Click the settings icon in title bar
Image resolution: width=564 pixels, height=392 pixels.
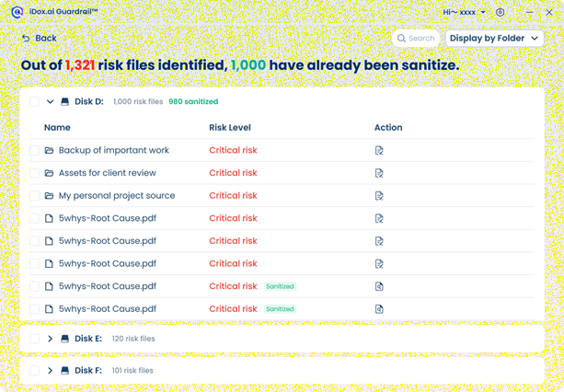tap(500, 12)
